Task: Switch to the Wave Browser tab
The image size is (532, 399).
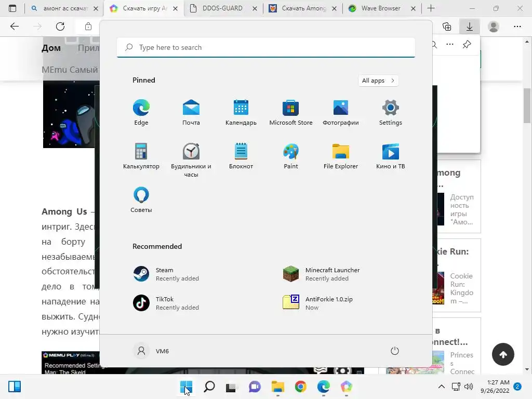Action: [381, 8]
